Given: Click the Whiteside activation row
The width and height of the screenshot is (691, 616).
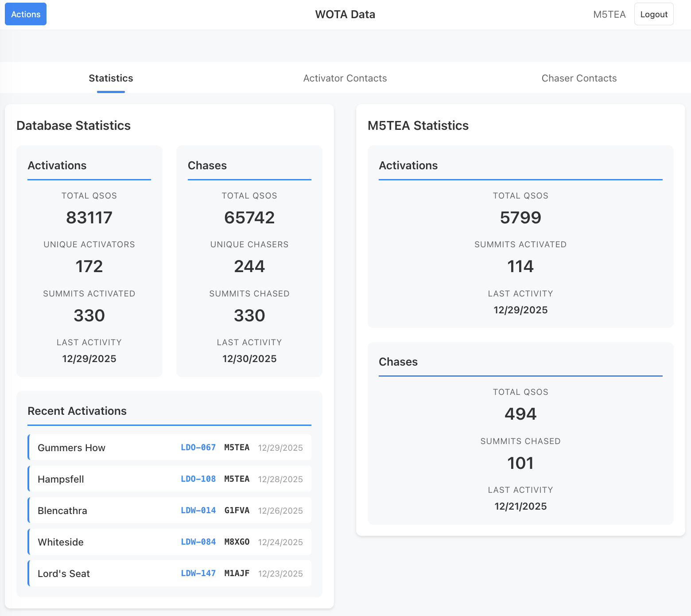Looking at the screenshot, I should tap(61, 542).
